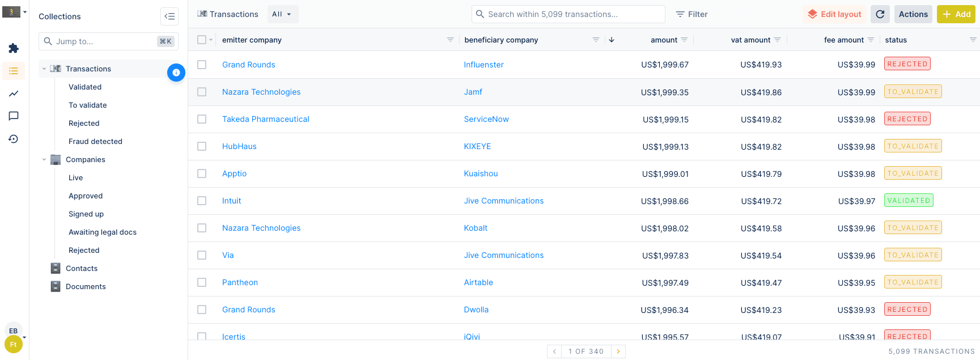Select the list collections icon in sidebar

pyautogui.click(x=14, y=71)
